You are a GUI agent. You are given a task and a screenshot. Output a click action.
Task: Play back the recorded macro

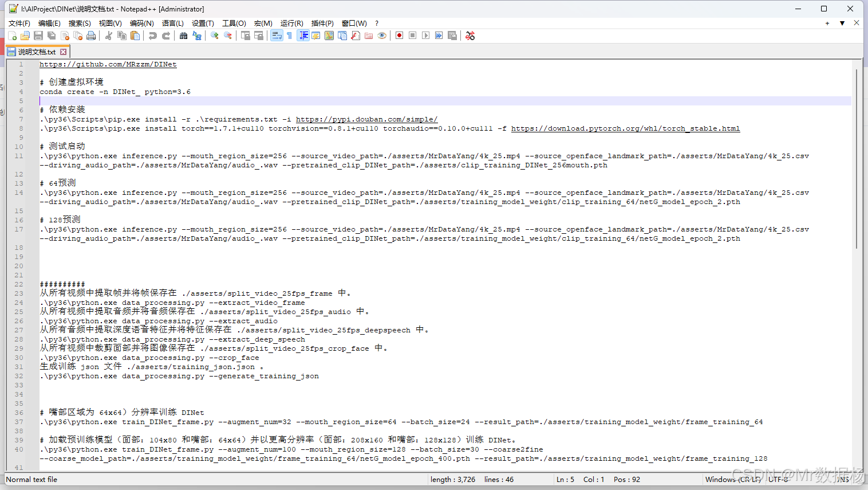click(x=426, y=36)
